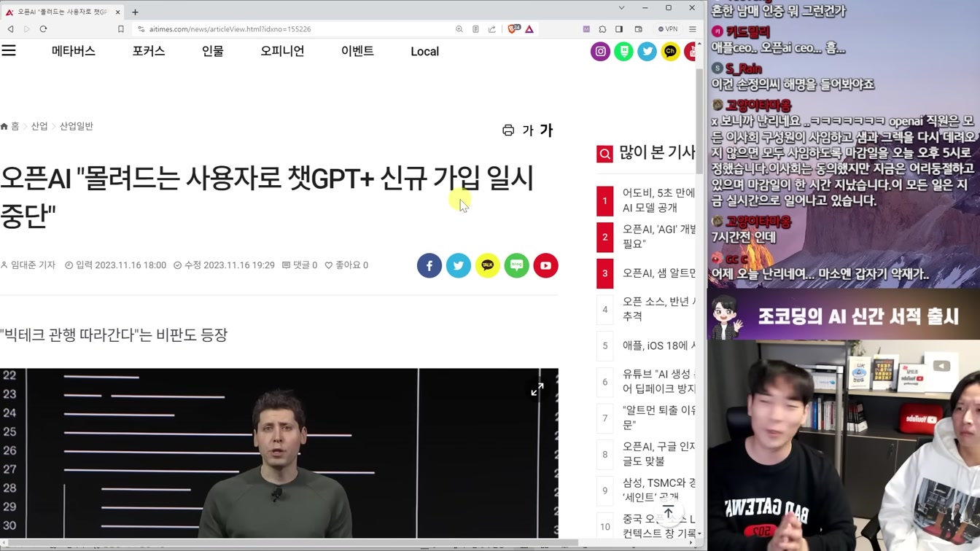Open ranked article 6 유튜브 AI 생성
Viewport: 980px width, 551px height.
[x=646, y=381]
